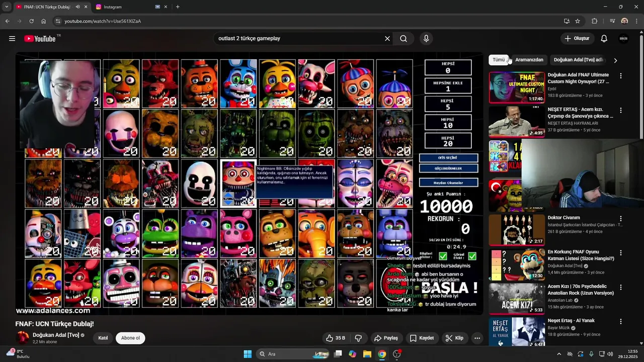Image resolution: width=644 pixels, height=362 pixels.
Task: Click the 'Paylaş' share button
Action: point(386,338)
